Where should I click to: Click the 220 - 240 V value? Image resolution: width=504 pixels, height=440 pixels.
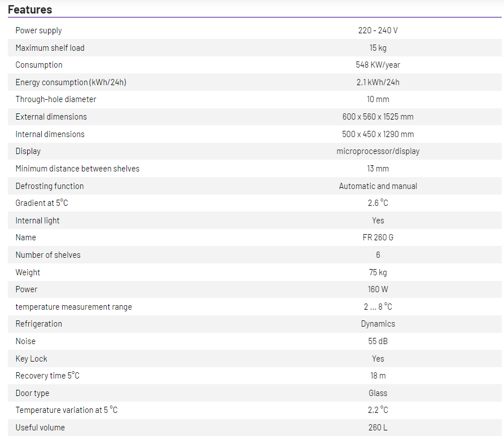[x=378, y=30]
